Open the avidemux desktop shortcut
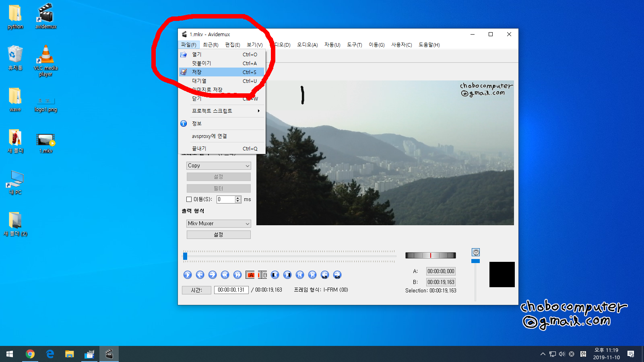644x362 pixels. 46,16
